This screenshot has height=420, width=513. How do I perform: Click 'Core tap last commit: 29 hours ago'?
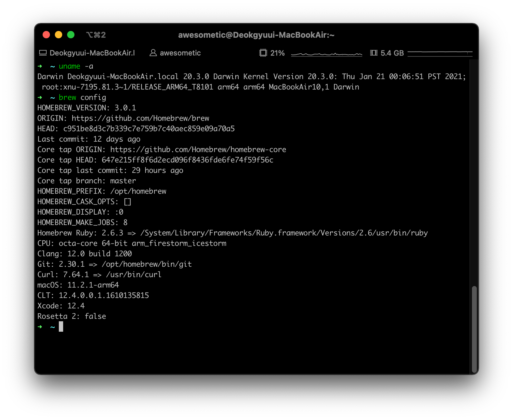[110, 170]
